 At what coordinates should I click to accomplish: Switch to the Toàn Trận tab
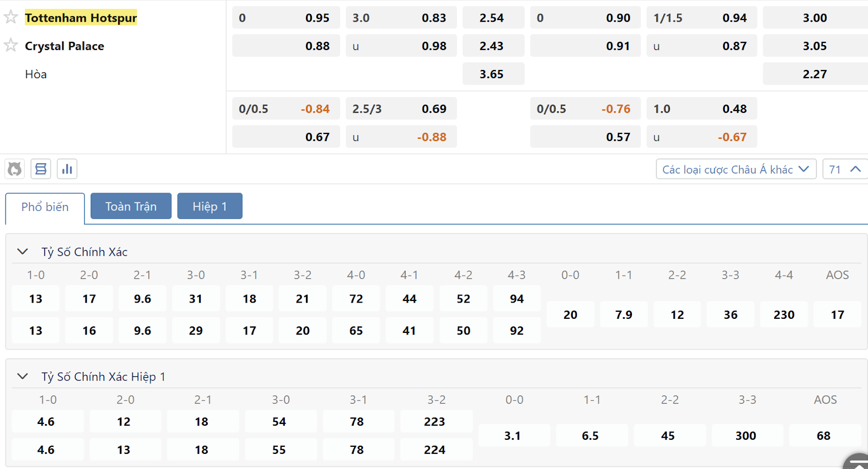coord(131,206)
